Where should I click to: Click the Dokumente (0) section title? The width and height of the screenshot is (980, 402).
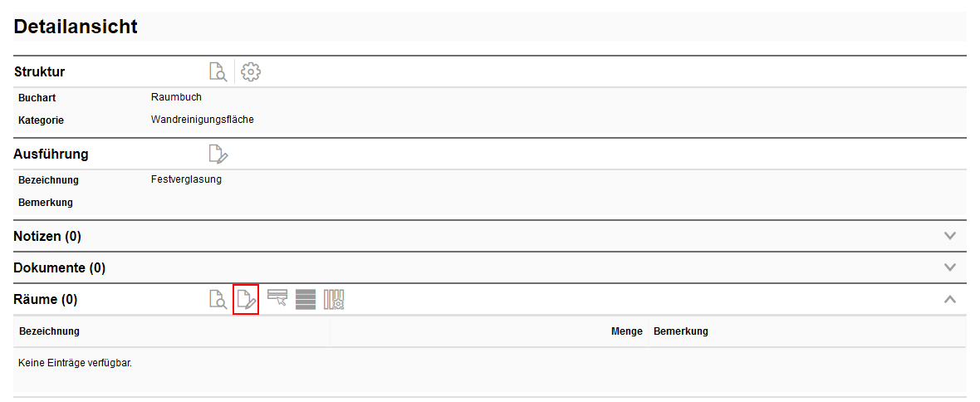[x=59, y=268]
